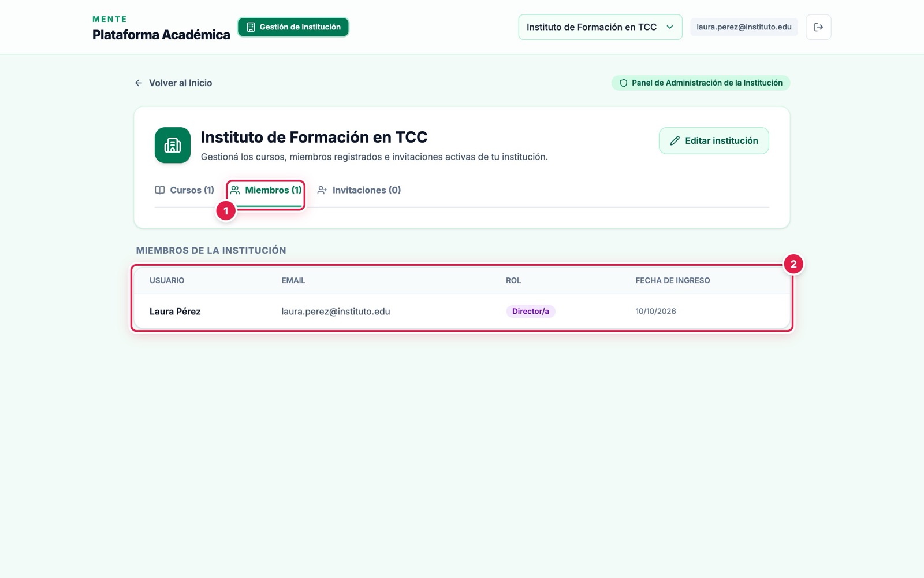Viewport: 924px width, 578px height.
Task: Click the green institution building logo
Action: click(173, 145)
